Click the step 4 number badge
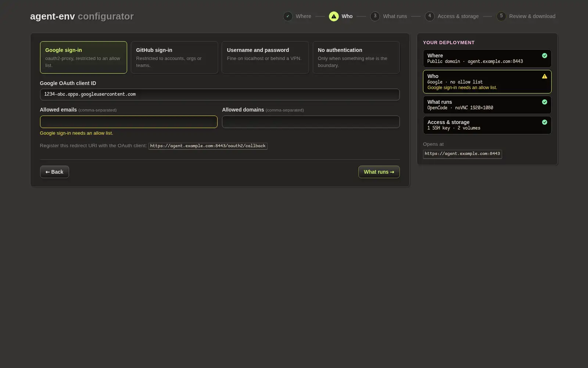Screen dimensions: 588x368 click(x=430, y=16)
